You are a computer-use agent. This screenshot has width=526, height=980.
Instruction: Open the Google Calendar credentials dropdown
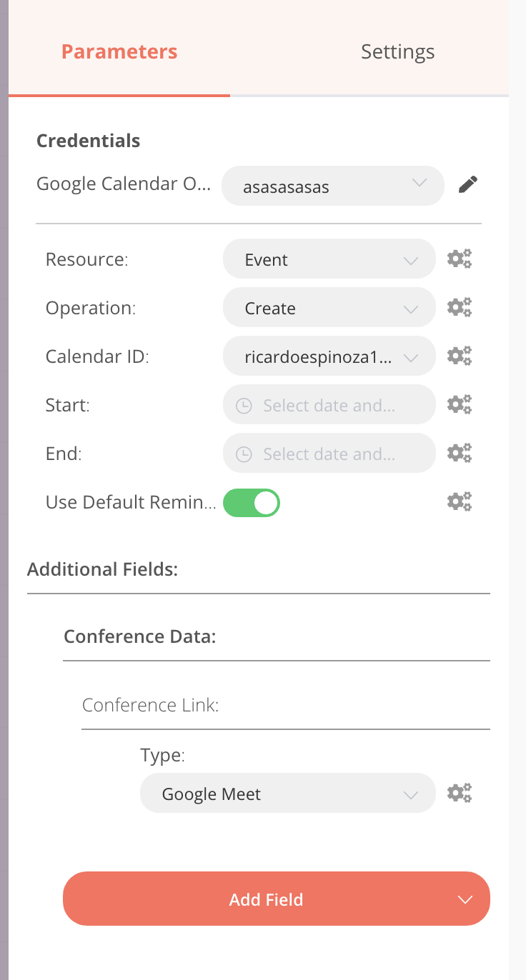[x=333, y=186]
